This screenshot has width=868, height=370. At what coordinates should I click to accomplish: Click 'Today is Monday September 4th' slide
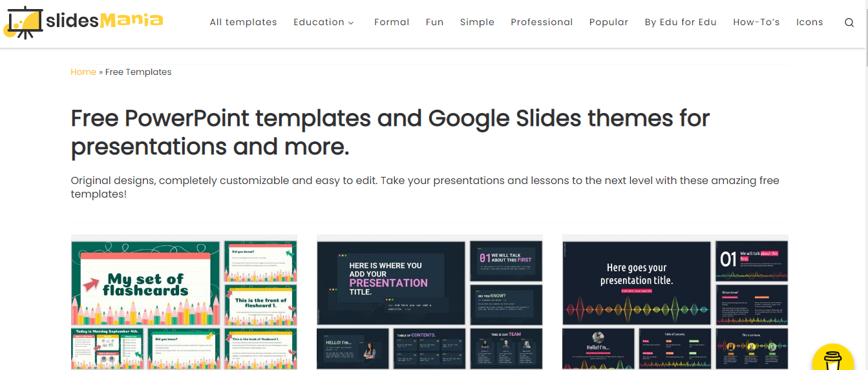point(107,349)
